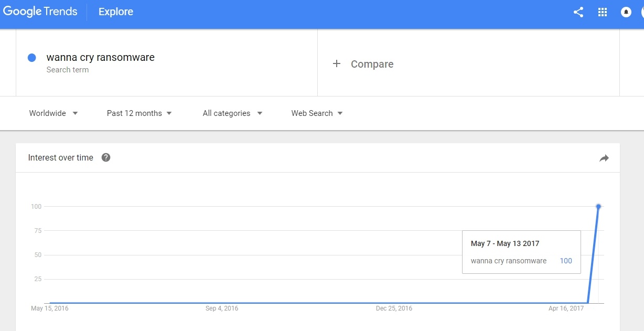Click the y-axis label 75
Screen dimensions: 644x331
click(37, 230)
